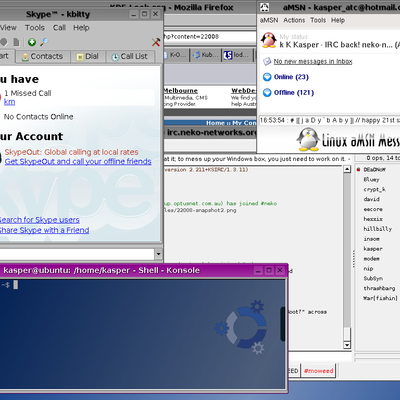Image resolution: width=400 pixels, height=400 pixels.
Task: Open the Actions menu in aMSN
Action: (x=294, y=20)
